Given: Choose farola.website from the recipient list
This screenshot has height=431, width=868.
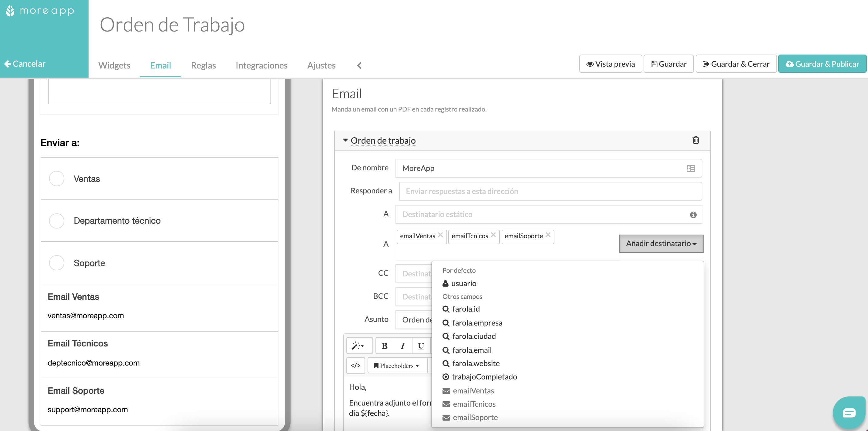Looking at the screenshot, I should (567, 364).
